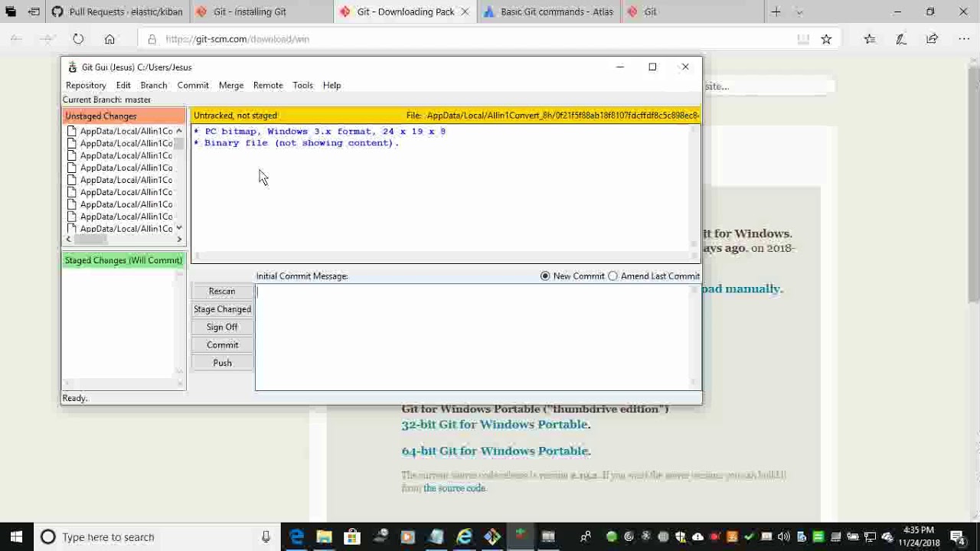Open Internet Explorer from the taskbar
The width and height of the screenshot is (980, 551).
point(464,537)
